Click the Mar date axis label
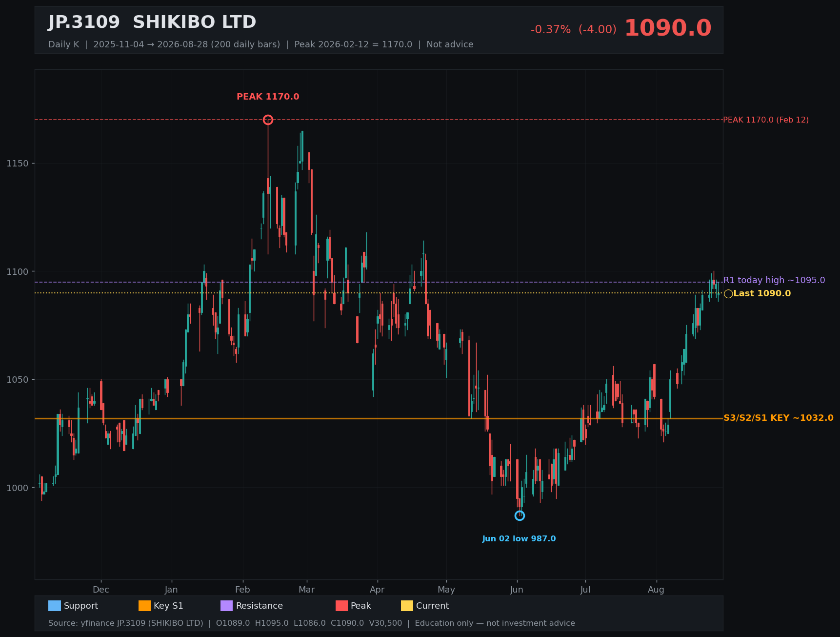This screenshot has width=840, height=637. [306, 590]
